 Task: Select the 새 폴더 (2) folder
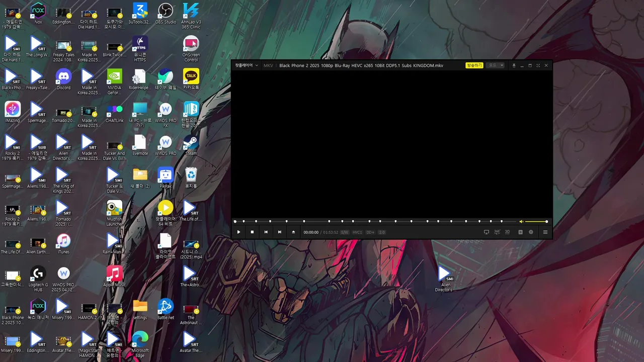140,178
